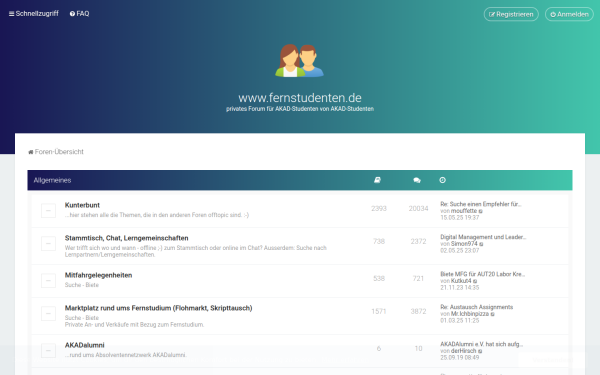The image size is (600, 375).
Task: Open last post 'Re: Suche einen Empfehler für…'
Action: tap(481, 204)
